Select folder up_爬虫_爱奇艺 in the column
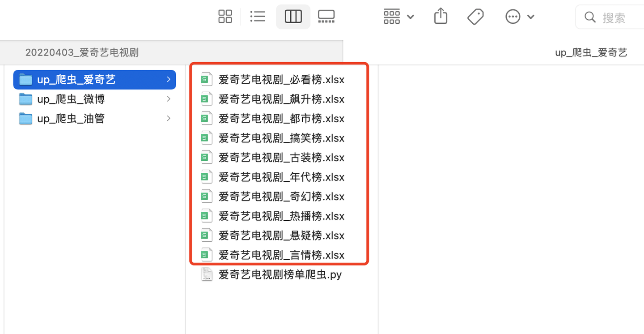The height and width of the screenshot is (334, 644). 94,80
